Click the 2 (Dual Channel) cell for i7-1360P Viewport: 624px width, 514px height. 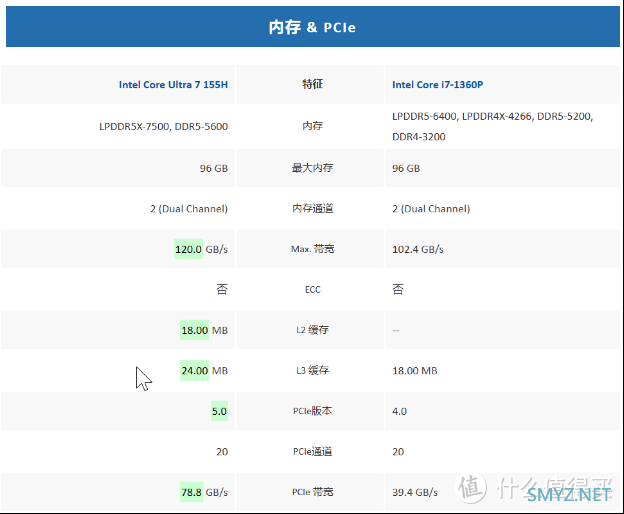(x=431, y=209)
